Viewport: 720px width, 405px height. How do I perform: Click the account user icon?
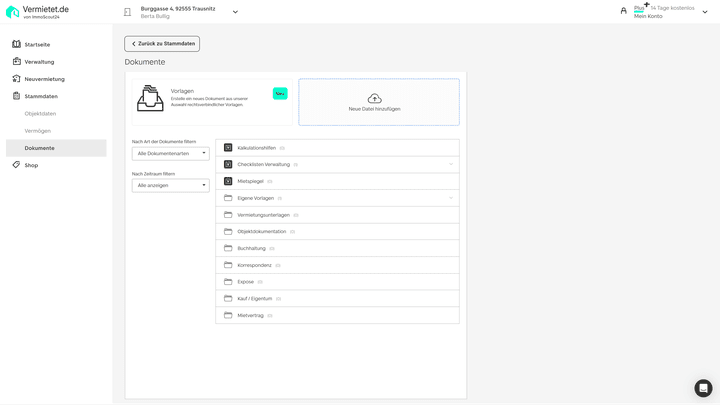[624, 11]
